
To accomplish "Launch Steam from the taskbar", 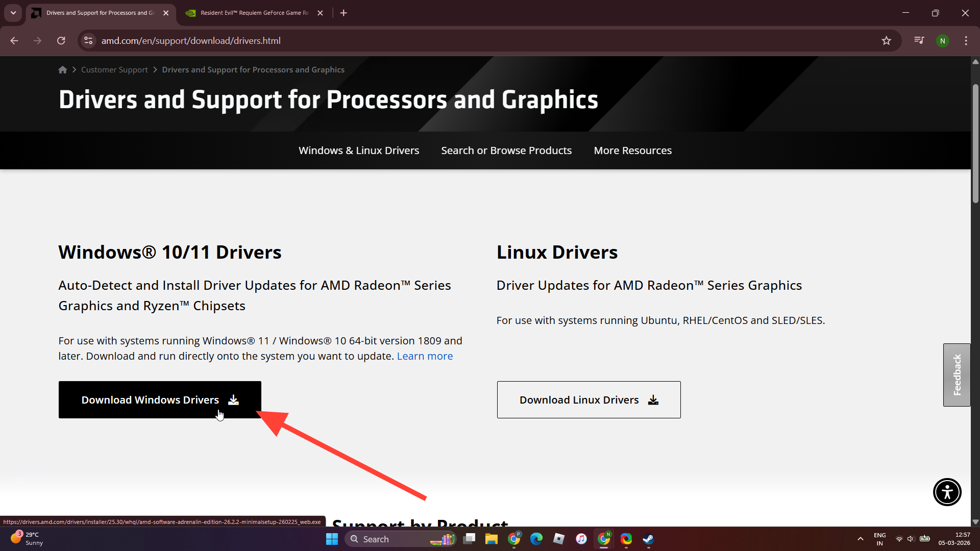I will click(648, 539).
